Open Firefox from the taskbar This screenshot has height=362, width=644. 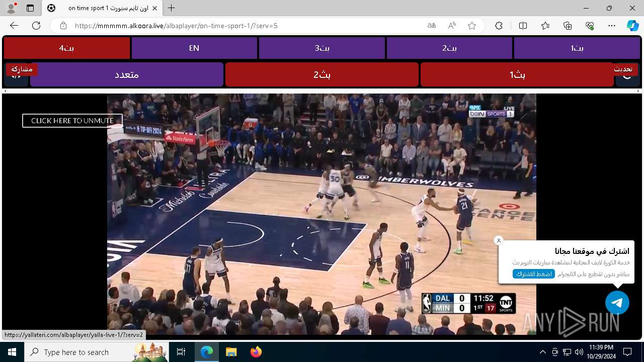pyautogui.click(x=256, y=352)
